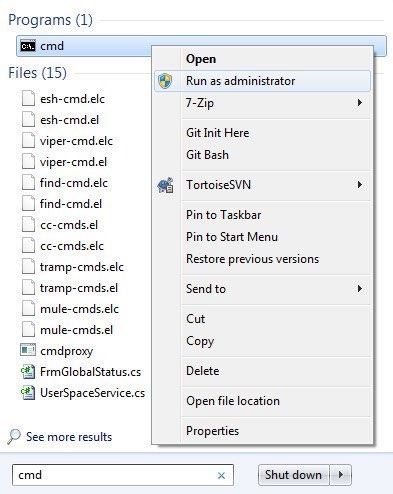This screenshot has width=393, height=494.
Task: Click the cc-cmds.elc file icon
Action: [28, 246]
